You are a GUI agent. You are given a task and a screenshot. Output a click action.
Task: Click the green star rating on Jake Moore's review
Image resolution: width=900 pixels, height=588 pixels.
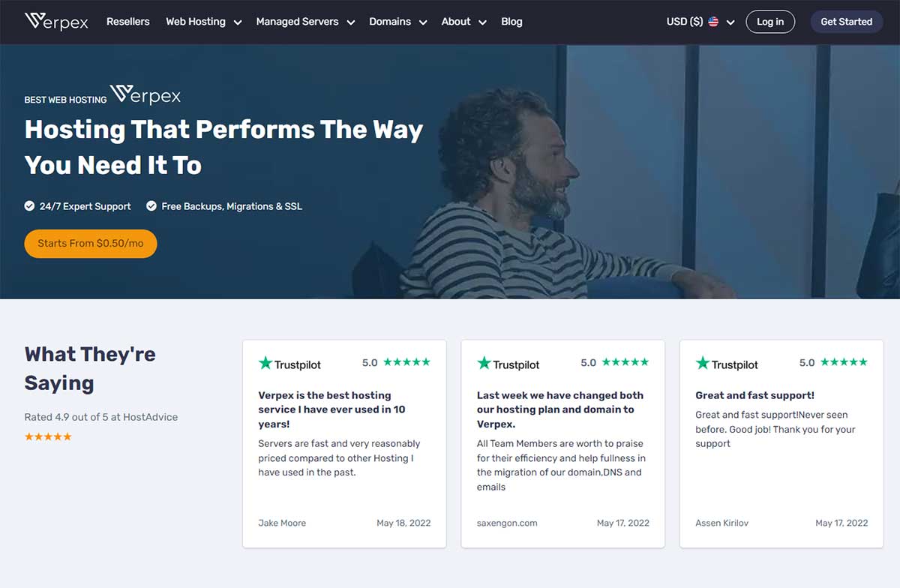click(x=407, y=362)
